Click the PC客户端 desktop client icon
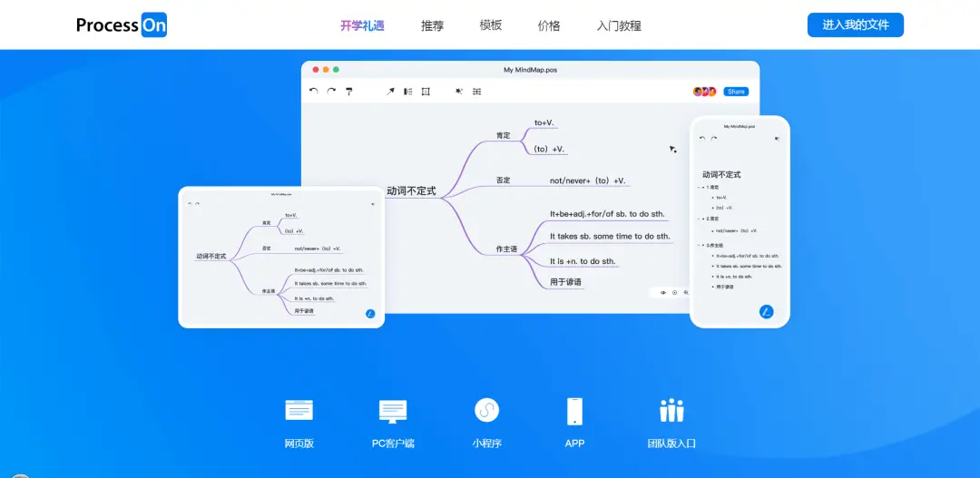 [393, 411]
